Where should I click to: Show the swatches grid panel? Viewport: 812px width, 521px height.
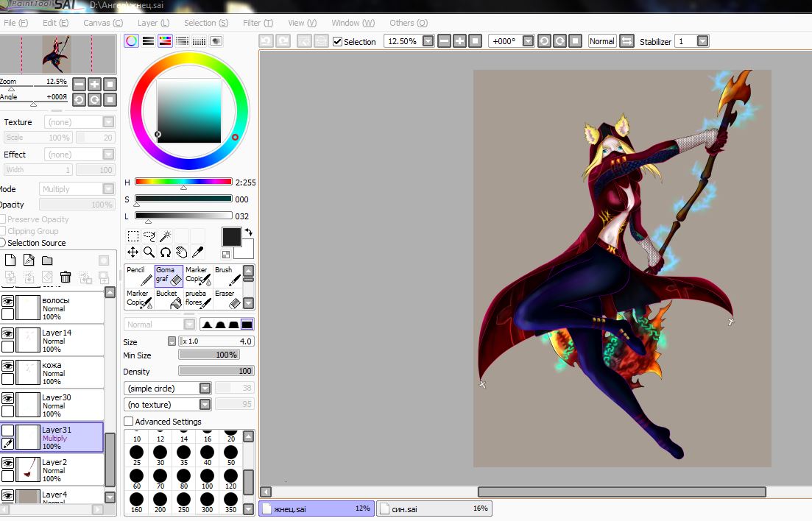199,41
